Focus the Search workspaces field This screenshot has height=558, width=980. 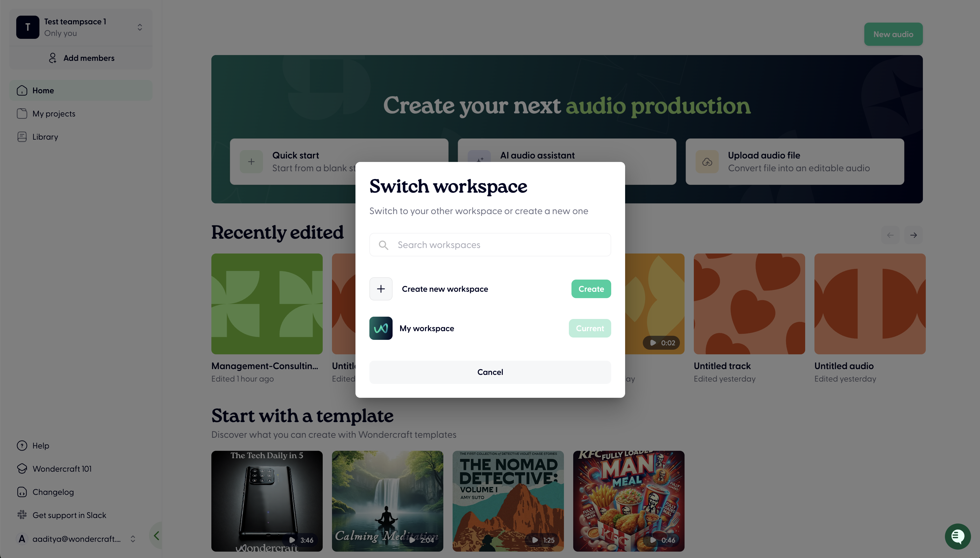pyautogui.click(x=498, y=245)
